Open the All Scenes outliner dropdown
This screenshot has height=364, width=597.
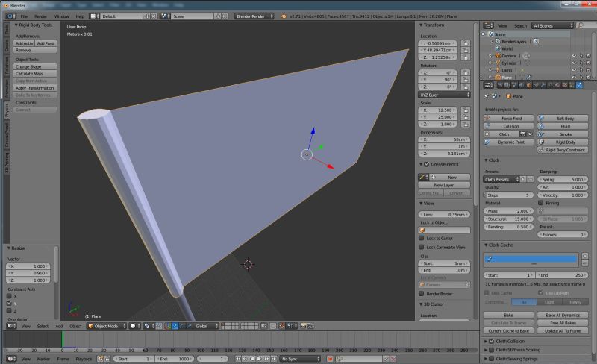552,25
